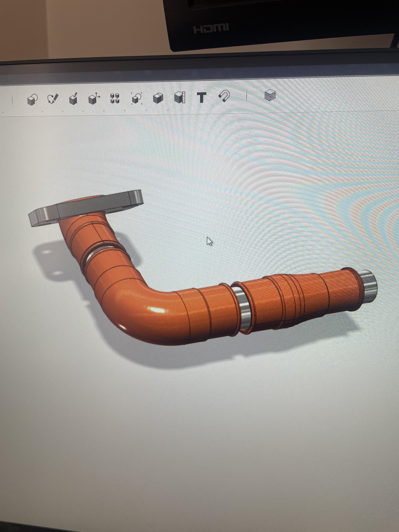
Task: Activate the sculpt brush tool
Action: pos(53,99)
